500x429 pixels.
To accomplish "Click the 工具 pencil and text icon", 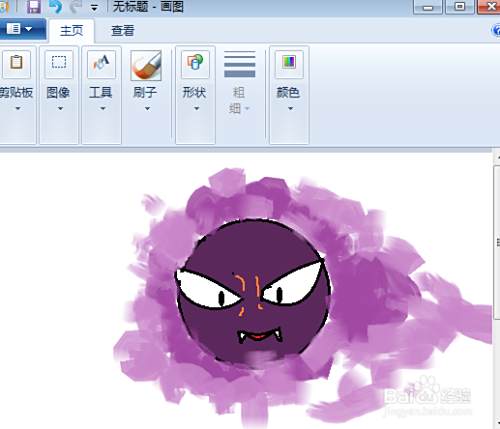I will click(101, 63).
